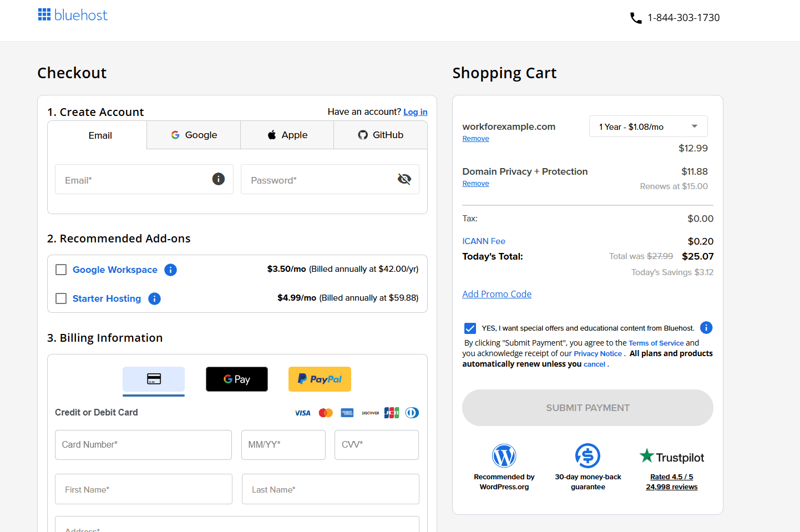Image resolution: width=800 pixels, height=532 pixels.
Task: Click the 30-day money-back guarantee icon
Action: click(588, 456)
